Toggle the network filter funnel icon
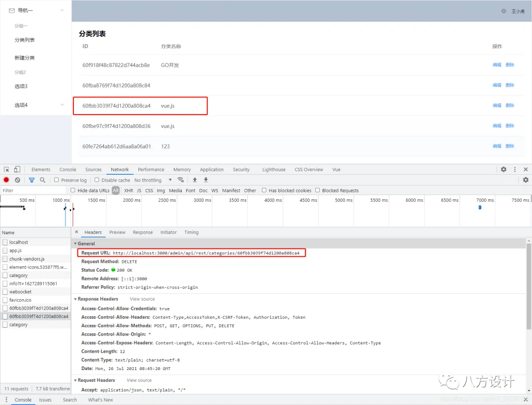The height and width of the screenshot is (405, 532). pyautogui.click(x=32, y=180)
